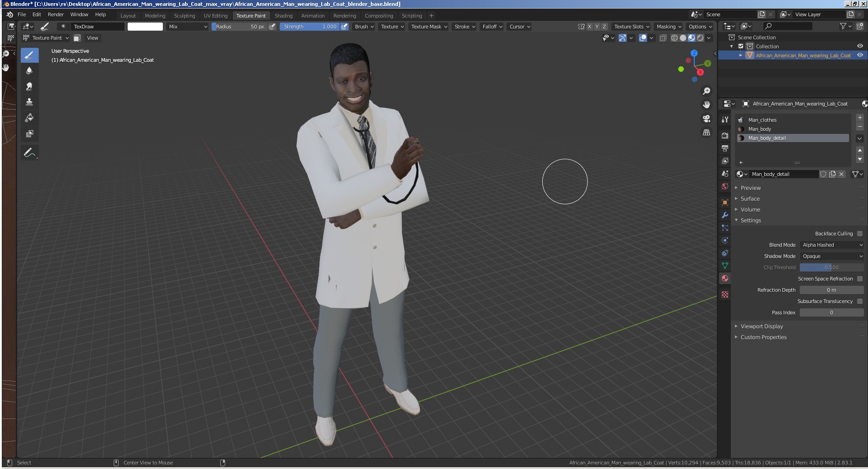Expand the Surface panel
This screenshot has height=469, width=868.
[x=750, y=199]
